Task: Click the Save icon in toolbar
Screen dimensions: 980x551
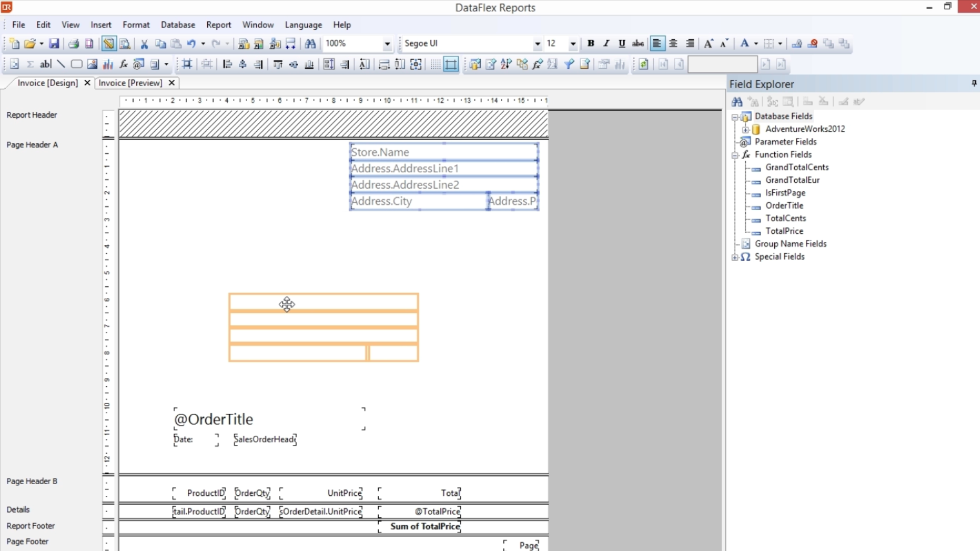Action: tap(54, 44)
